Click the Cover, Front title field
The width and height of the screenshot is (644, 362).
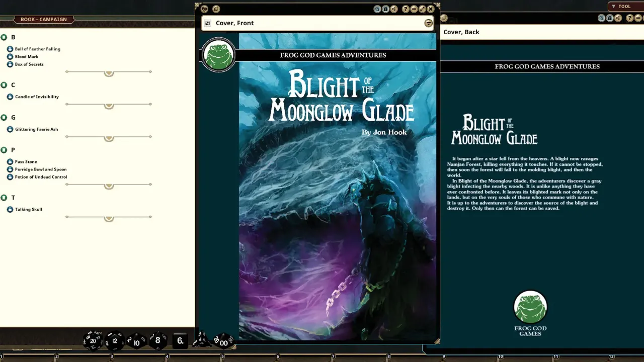pyautogui.click(x=317, y=23)
